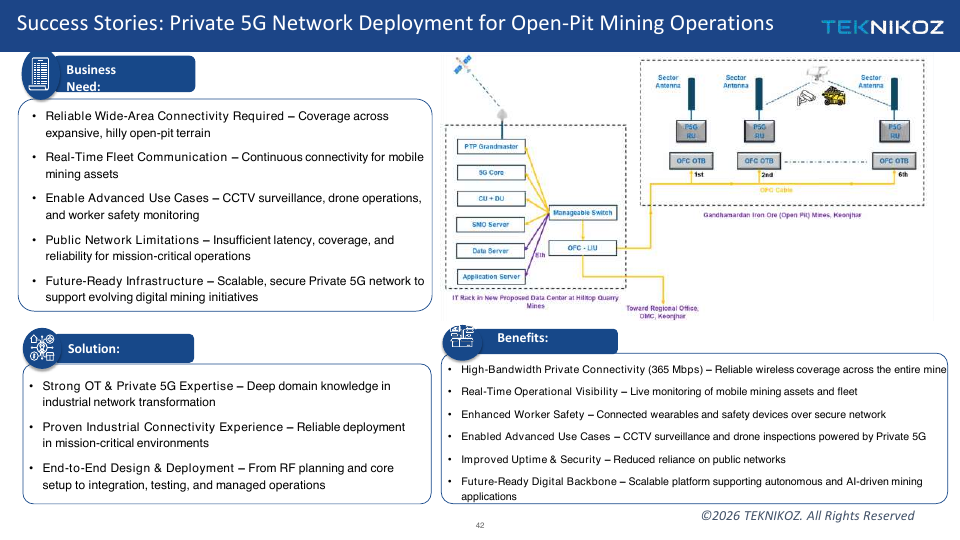
Task: Select the Solution heading label
Action: pyautogui.click(x=94, y=348)
